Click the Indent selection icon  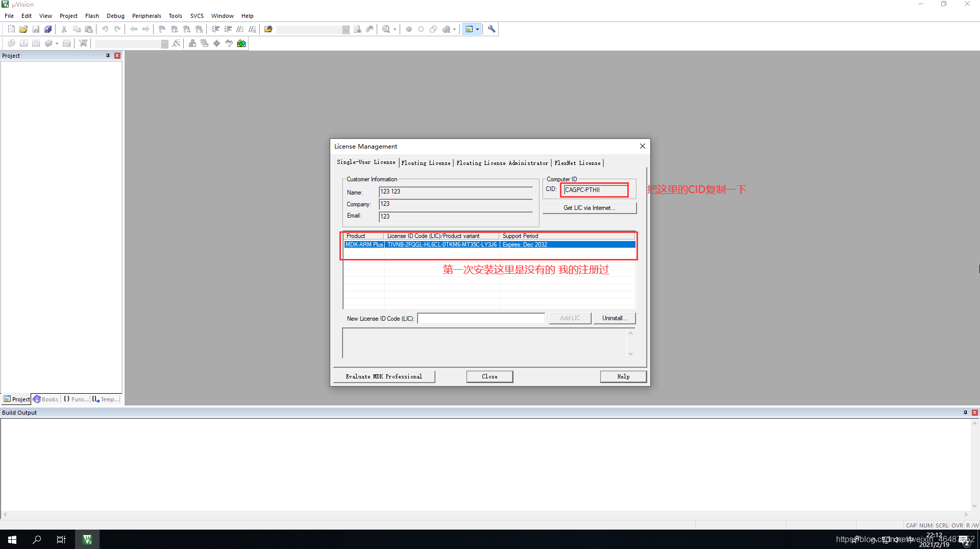coord(215,29)
